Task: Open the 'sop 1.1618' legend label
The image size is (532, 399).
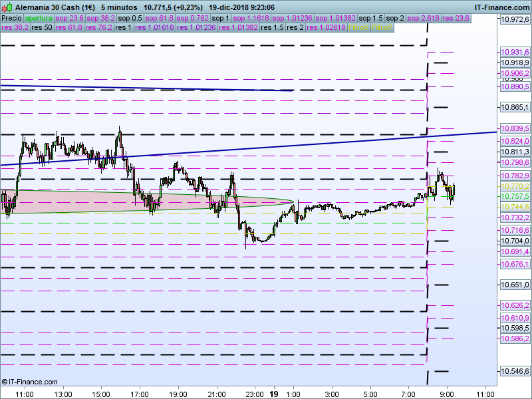Action: (251, 19)
